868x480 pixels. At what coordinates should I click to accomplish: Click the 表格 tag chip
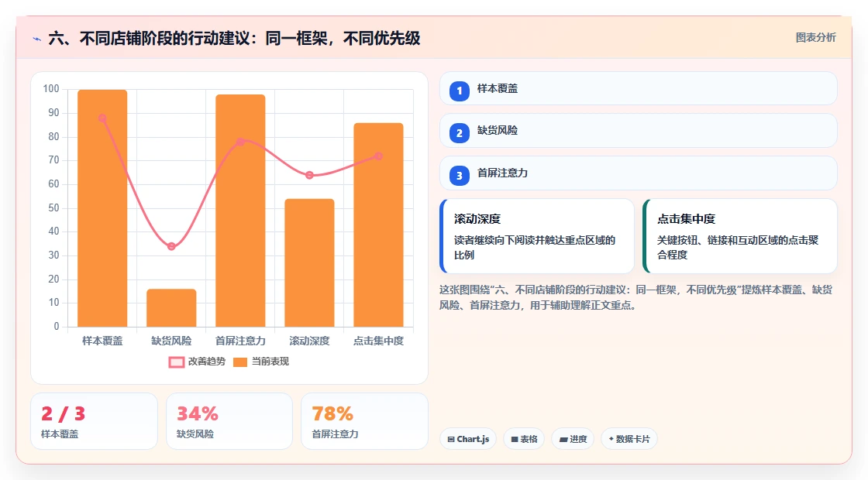(524, 439)
